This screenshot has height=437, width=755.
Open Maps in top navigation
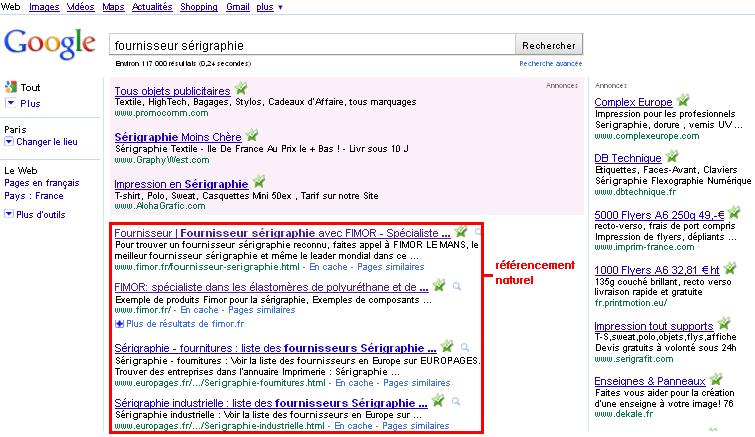[x=113, y=7]
